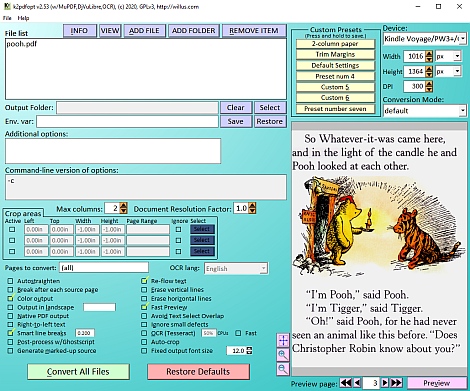Image resolution: width=470 pixels, height=391 pixels.
Task: Open the Help menu
Action: pyautogui.click(x=23, y=18)
